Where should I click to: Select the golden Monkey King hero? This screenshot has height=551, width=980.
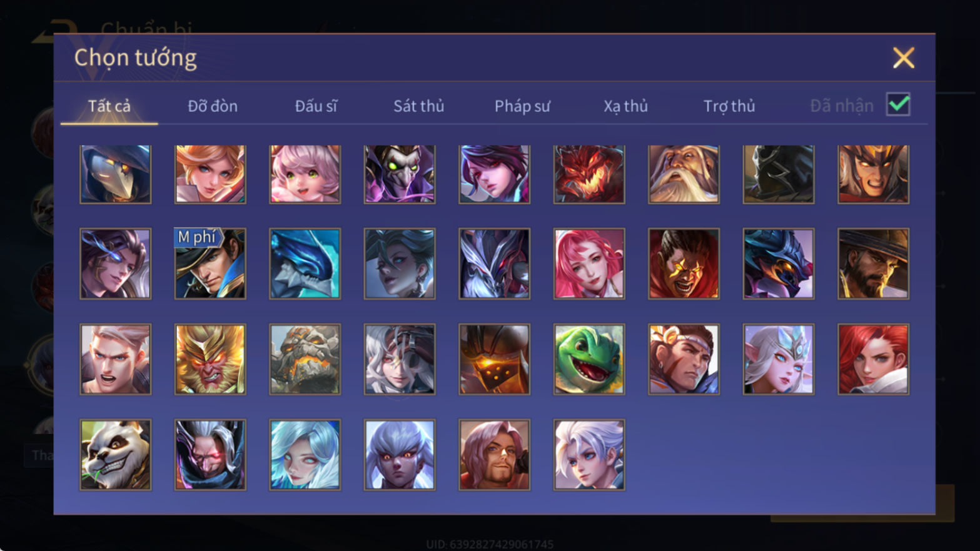pyautogui.click(x=210, y=359)
